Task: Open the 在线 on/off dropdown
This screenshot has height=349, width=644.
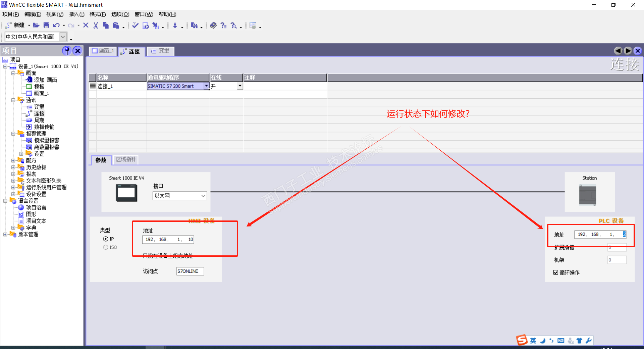Action: click(x=240, y=86)
